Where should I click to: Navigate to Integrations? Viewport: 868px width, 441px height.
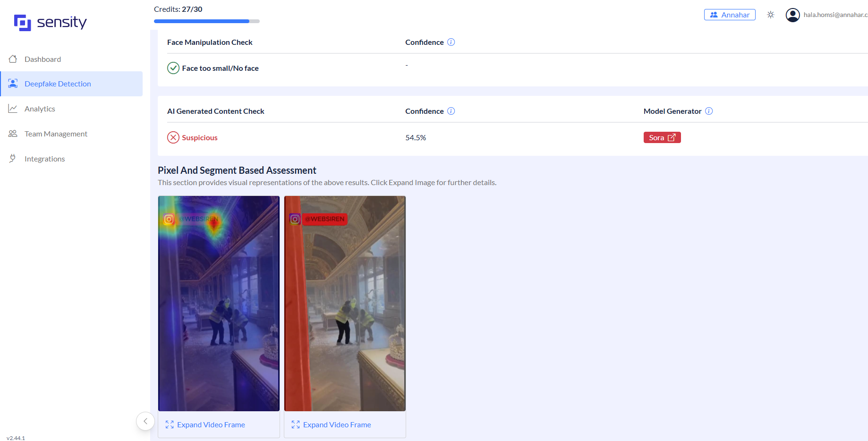[x=44, y=159]
